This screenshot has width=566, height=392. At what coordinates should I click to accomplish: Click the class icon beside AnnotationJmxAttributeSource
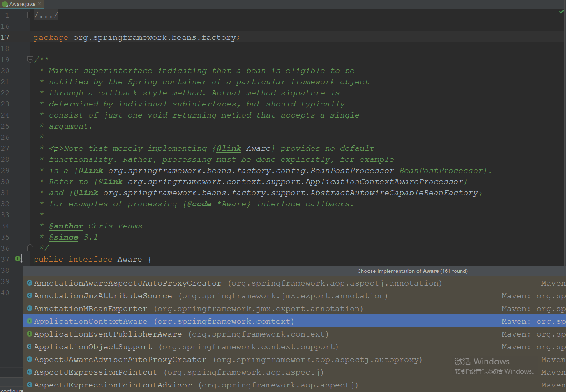click(x=30, y=295)
